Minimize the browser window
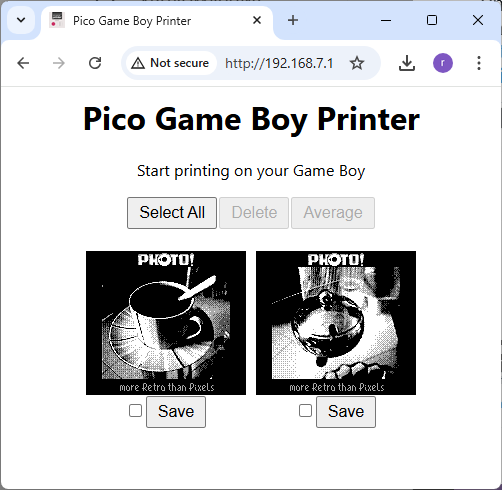This screenshot has width=502, height=490. pos(386,20)
